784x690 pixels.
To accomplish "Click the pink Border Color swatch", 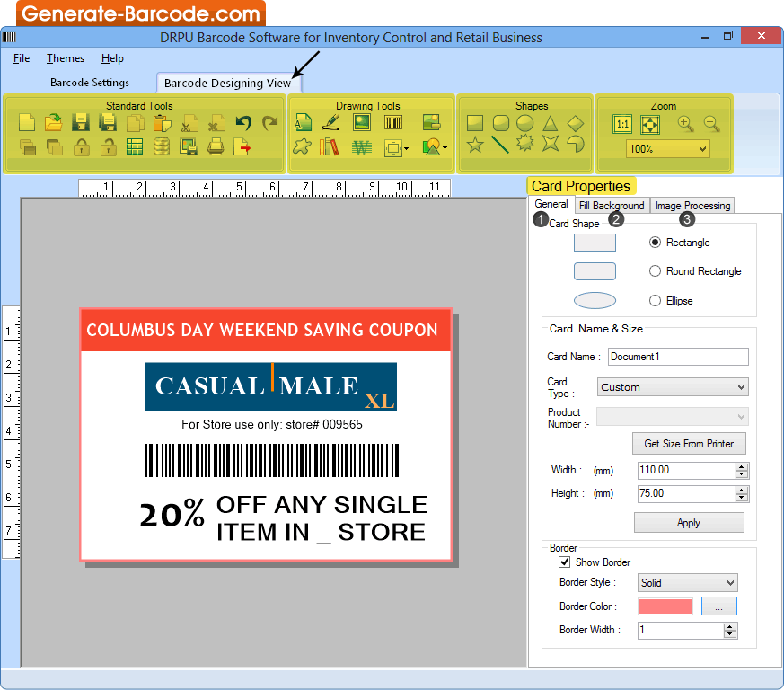I will [x=665, y=606].
